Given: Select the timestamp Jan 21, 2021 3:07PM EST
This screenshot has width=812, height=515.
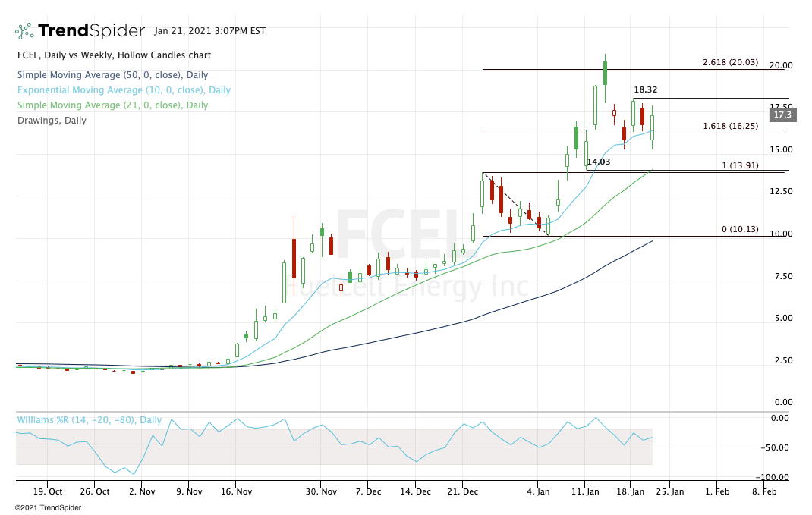Looking at the screenshot, I should pyautogui.click(x=209, y=31).
